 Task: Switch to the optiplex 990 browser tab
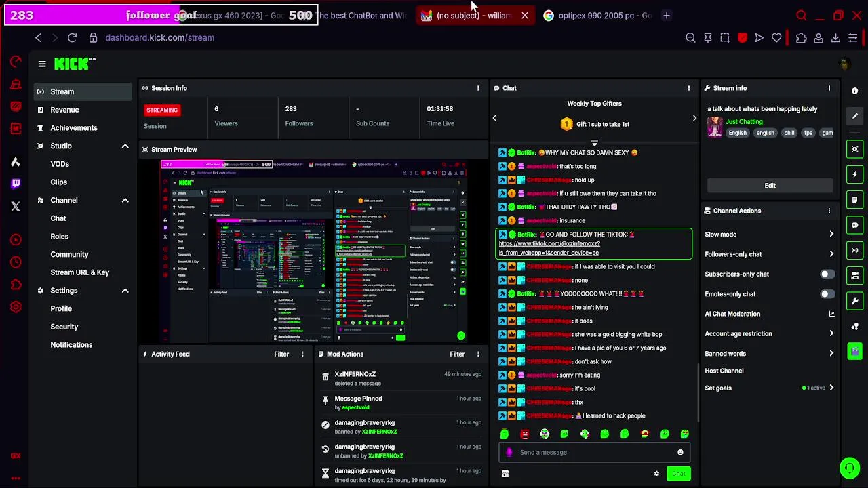597,16
